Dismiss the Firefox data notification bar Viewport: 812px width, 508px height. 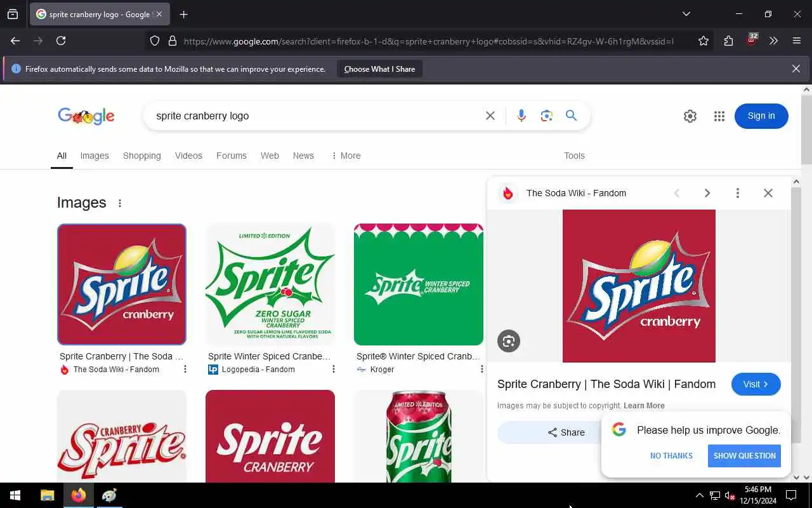796,69
